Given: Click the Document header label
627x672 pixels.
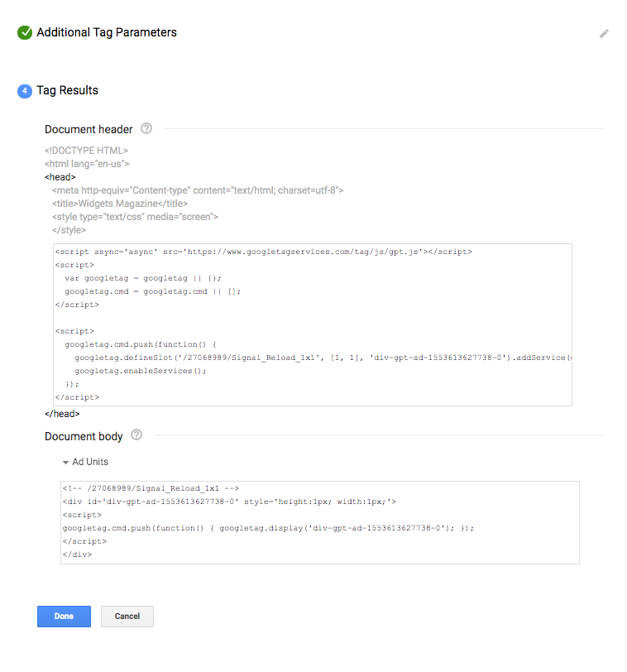Looking at the screenshot, I should [89, 129].
